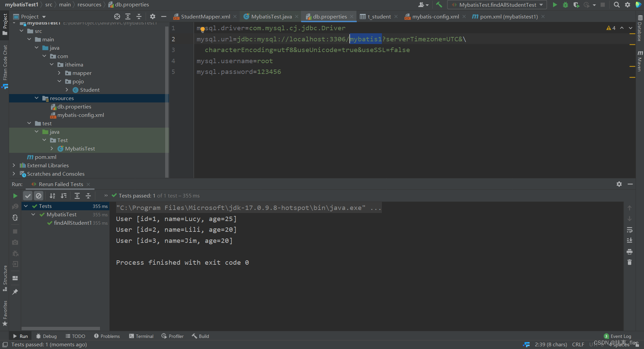The height and width of the screenshot is (349, 644).
Task: Pin the Run tab with pin icon
Action: 15,292
